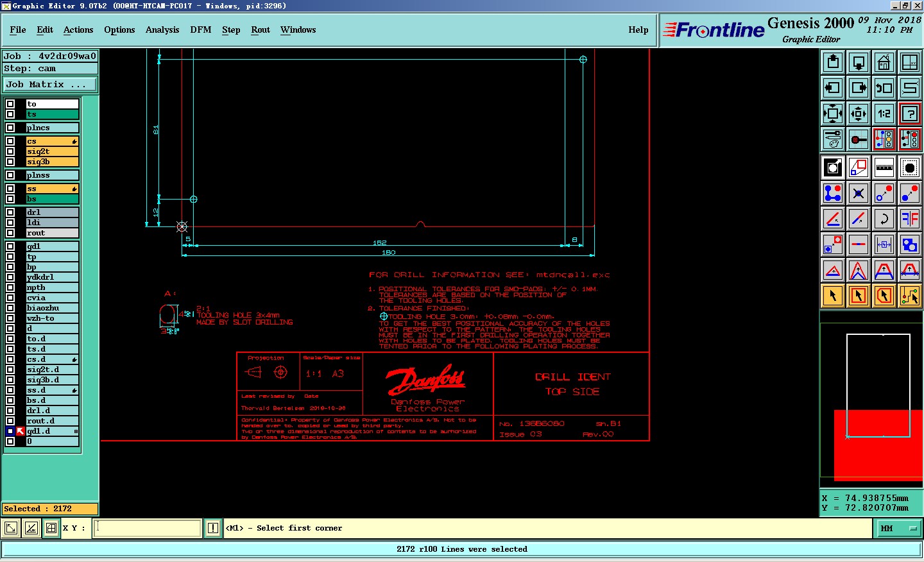The height and width of the screenshot is (562, 924).
Task: Open the Analysis menu
Action: click(x=162, y=30)
